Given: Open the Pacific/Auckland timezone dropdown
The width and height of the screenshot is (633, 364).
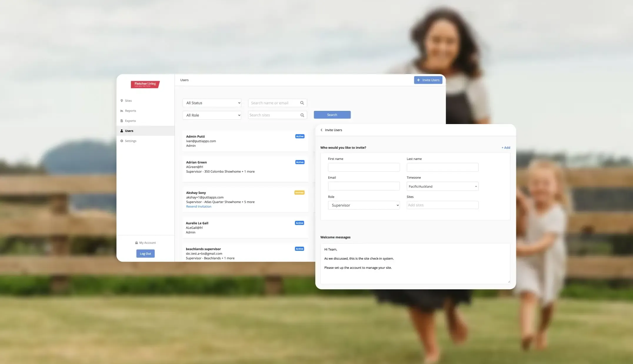Looking at the screenshot, I should pyautogui.click(x=442, y=186).
